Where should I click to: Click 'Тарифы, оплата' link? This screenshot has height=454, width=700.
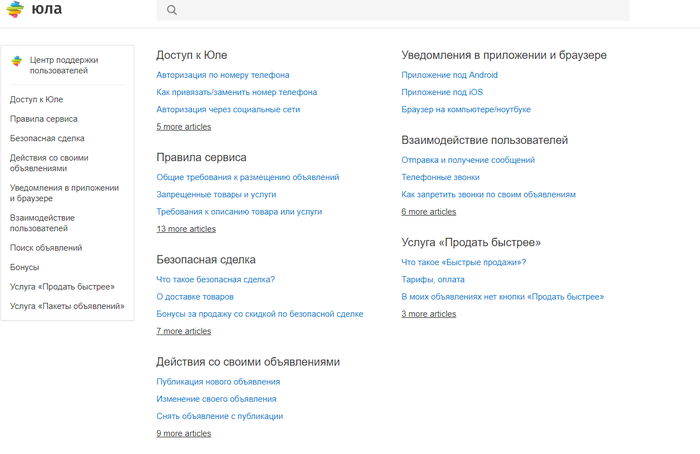(432, 279)
